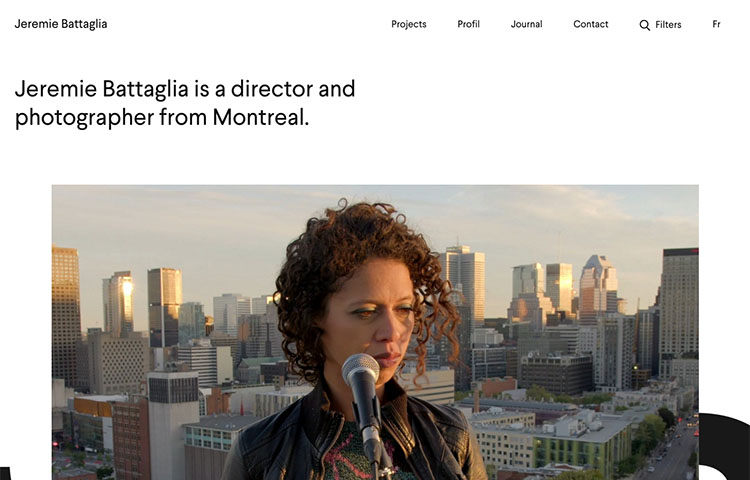
Task: Open the Journal section
Action: pos(526,24)
